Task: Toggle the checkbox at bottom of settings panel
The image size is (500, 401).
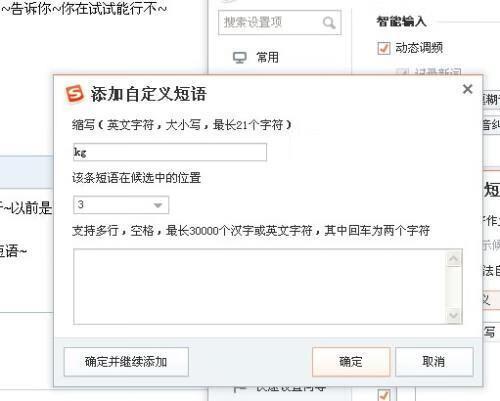Action: (x=384, y=394)
